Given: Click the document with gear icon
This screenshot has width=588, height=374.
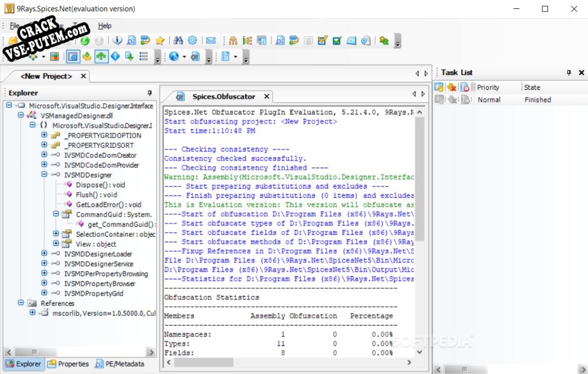Looking at the screenshot, I should tap(365, 41).
